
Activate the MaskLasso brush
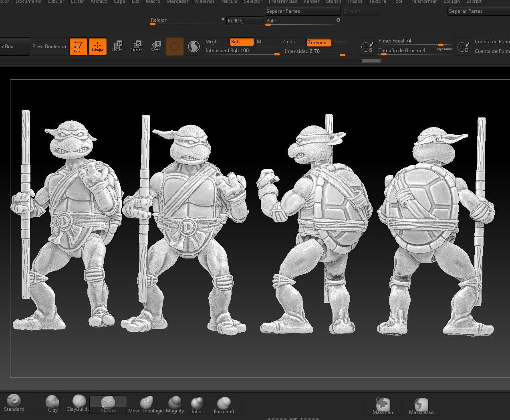(x=421, y=406)
